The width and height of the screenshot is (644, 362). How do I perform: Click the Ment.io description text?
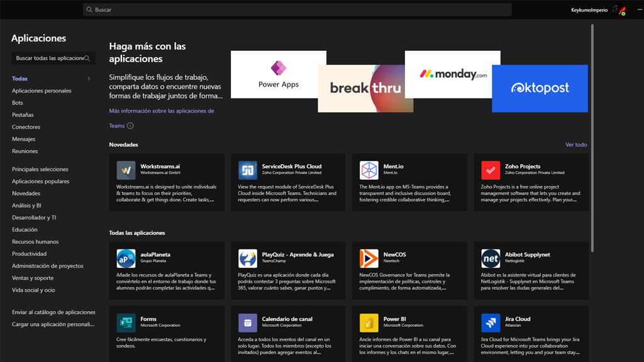tap(405, 194)
